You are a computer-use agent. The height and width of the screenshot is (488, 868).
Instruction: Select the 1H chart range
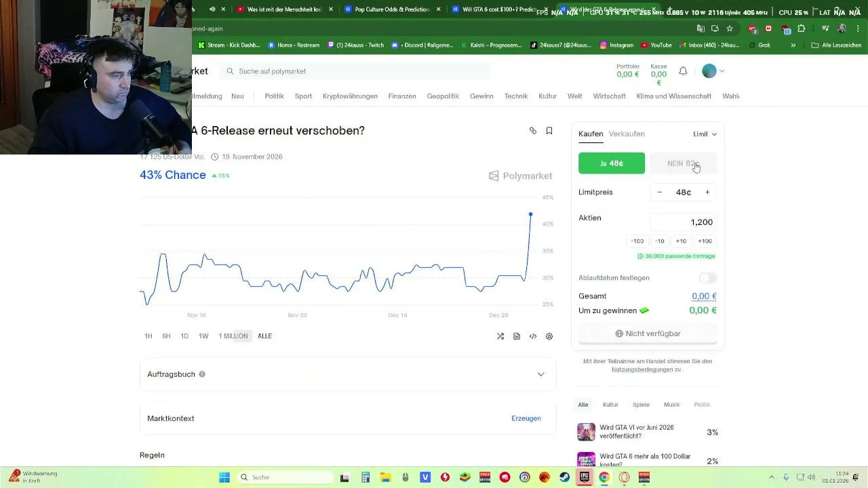[148, 336]
